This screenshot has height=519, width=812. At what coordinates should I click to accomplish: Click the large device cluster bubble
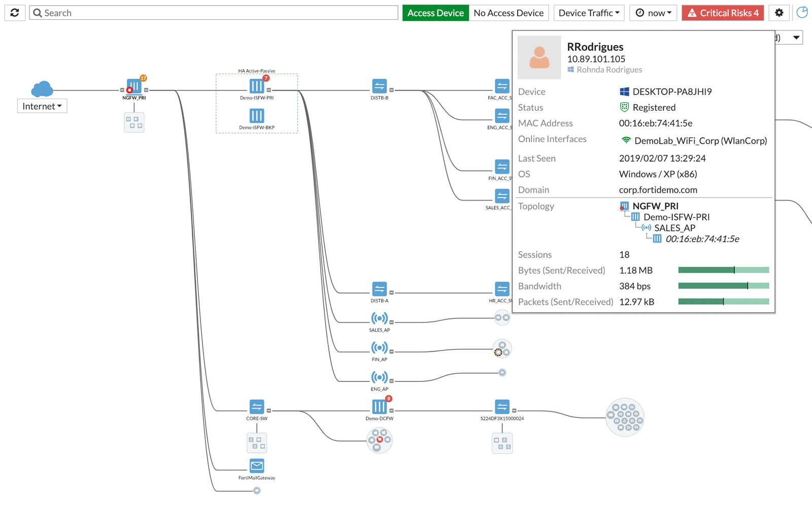pos(625,417)
